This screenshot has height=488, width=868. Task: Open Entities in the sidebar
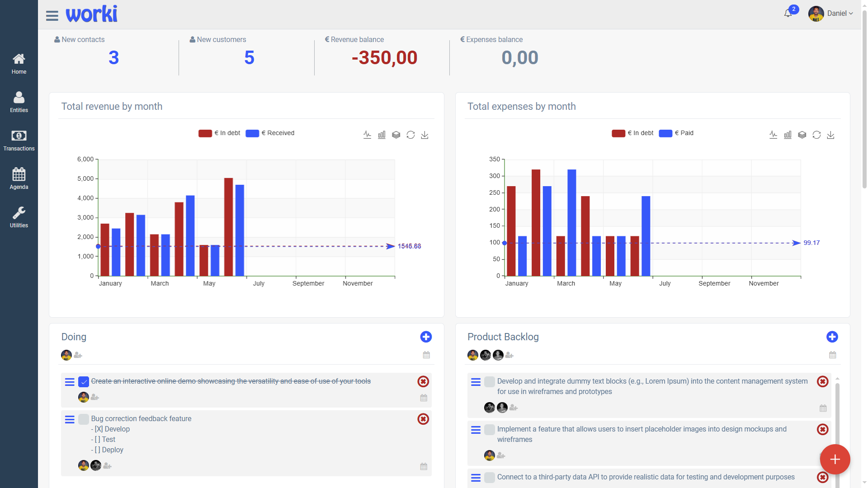tap(19, 102)
